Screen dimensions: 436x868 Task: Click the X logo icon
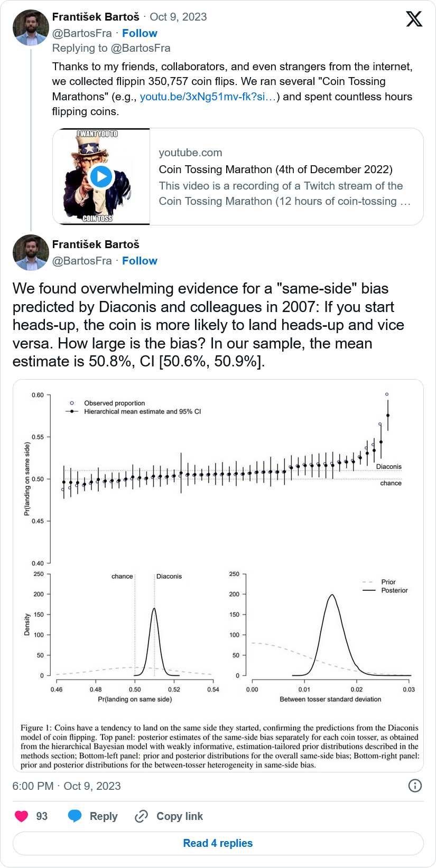[414, 19]
